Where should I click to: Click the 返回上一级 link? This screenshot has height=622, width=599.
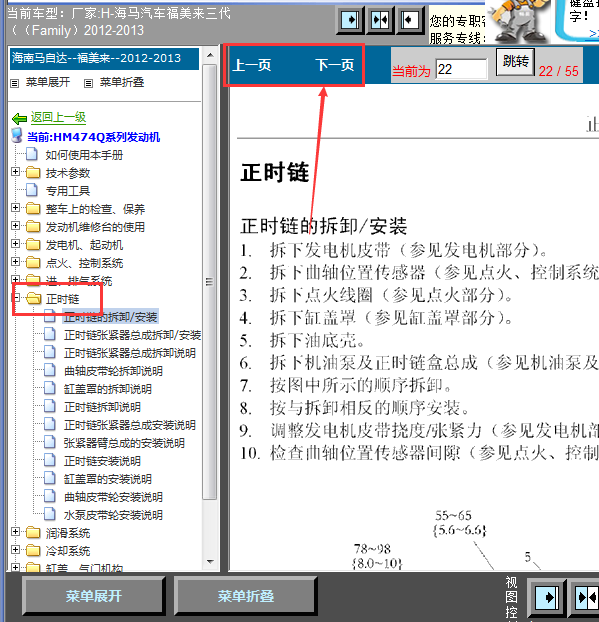(x=58, y=117)
